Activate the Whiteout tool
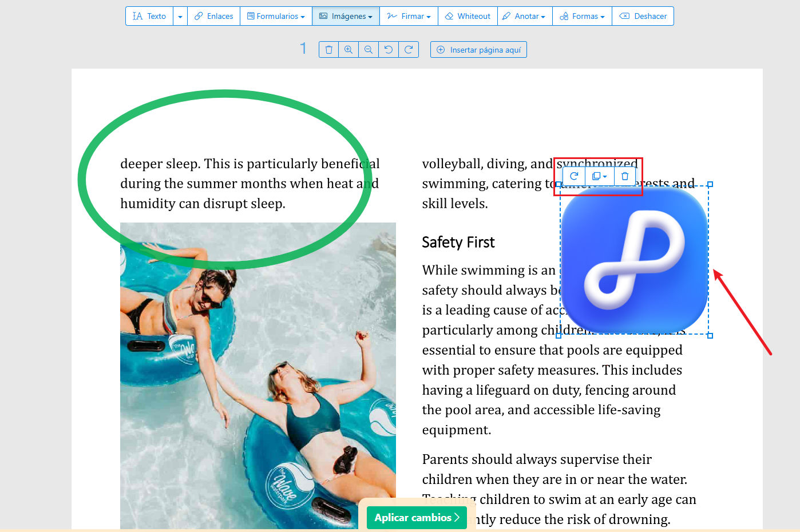Viewport: 800px width, 532px height. click(x=468, y=17)
